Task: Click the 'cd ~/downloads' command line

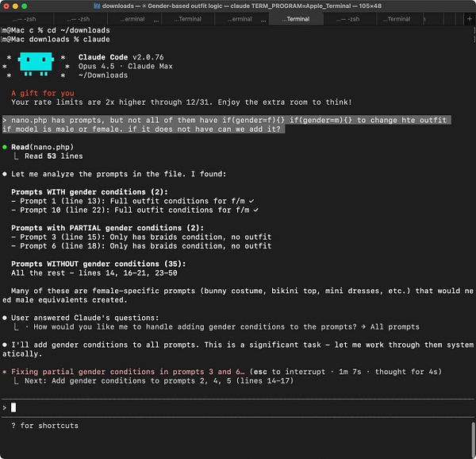Action: click(56, 30)
